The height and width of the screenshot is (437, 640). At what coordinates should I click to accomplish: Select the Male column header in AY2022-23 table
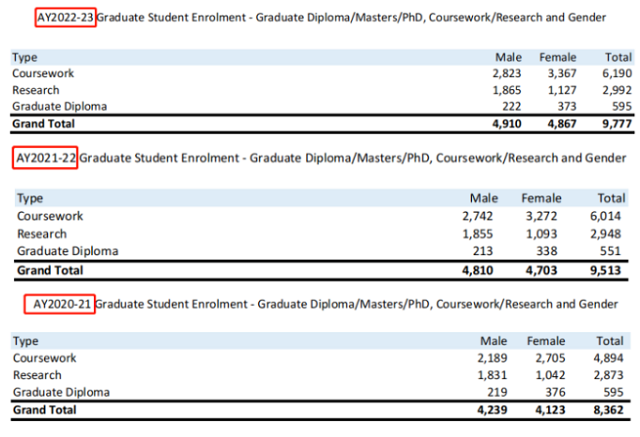pos(508,57)
